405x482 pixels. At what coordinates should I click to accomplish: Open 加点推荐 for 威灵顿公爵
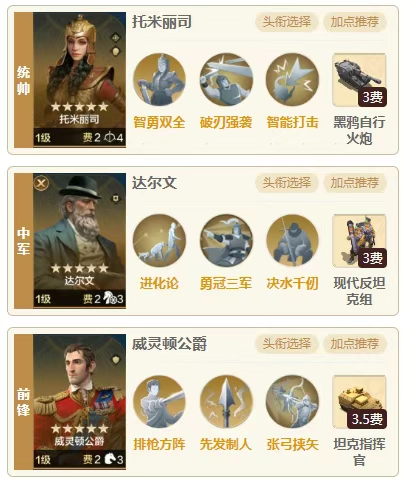coord(355,344)
